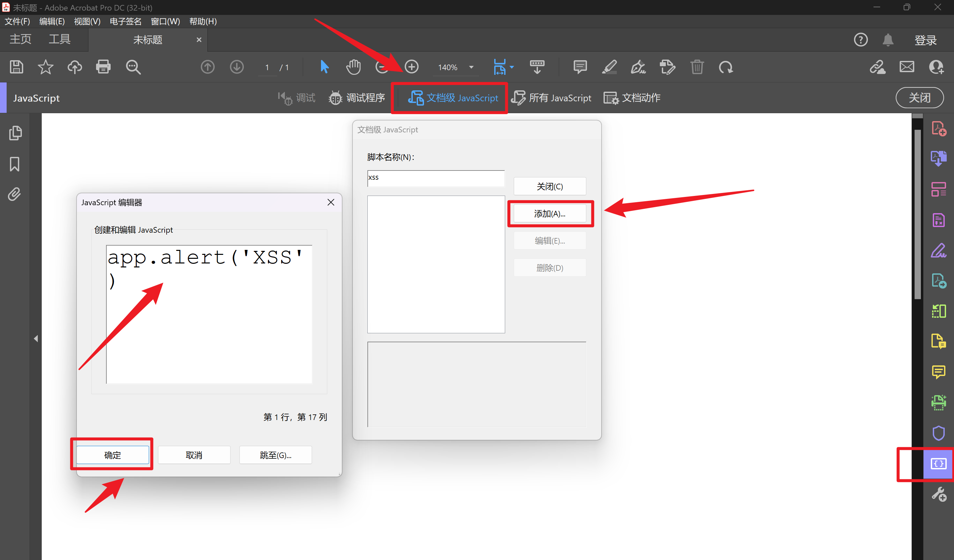Image resolution: width=954 pixels, height=560 pixels.
Task: Click the trash delete icon in toolbar
Action: (697, 67)
